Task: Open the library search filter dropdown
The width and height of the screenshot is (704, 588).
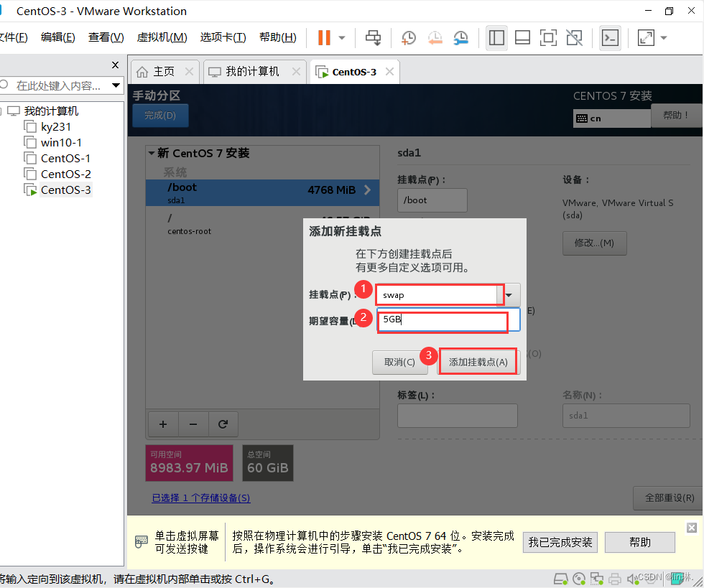Action: [116, 85]
